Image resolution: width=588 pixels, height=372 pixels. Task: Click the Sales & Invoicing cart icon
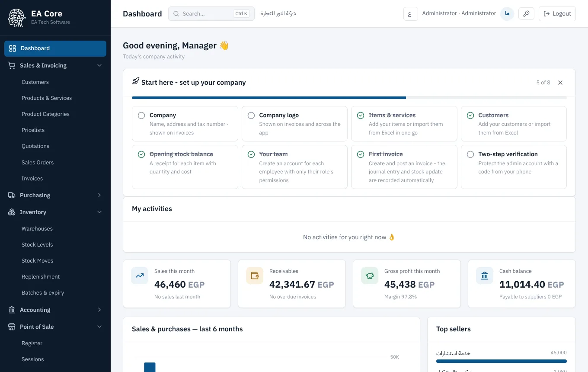[12, 66]
